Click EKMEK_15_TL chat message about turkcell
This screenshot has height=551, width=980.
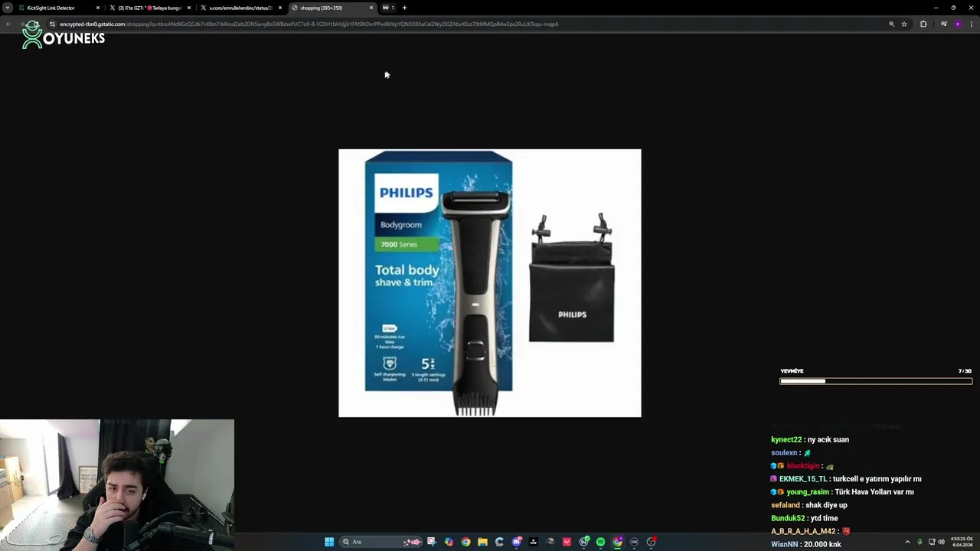[846, 478]
